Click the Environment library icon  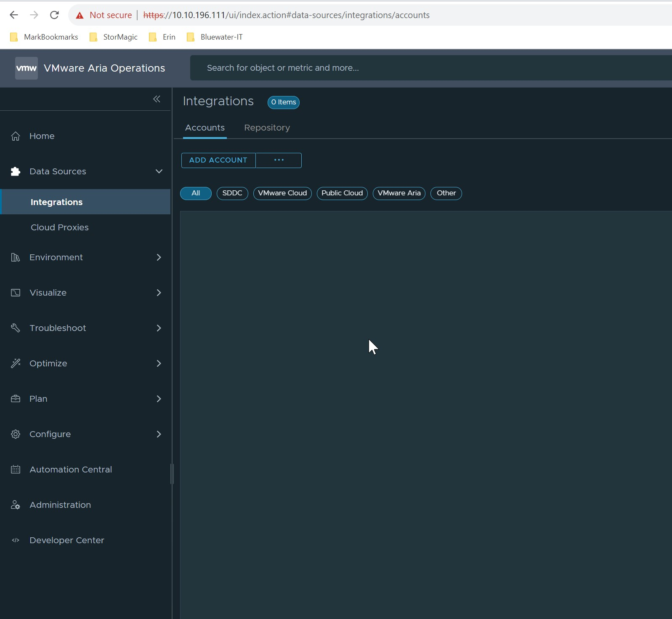coord(16,257)
